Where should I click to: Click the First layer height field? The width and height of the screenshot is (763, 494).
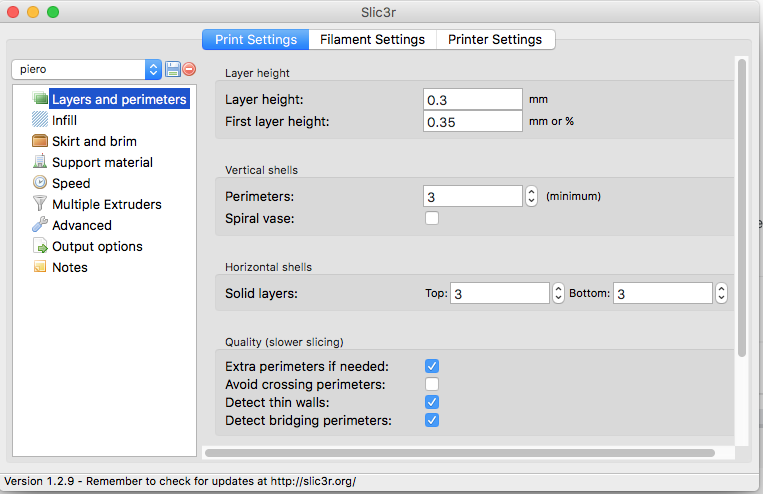(x=472, y=121)
